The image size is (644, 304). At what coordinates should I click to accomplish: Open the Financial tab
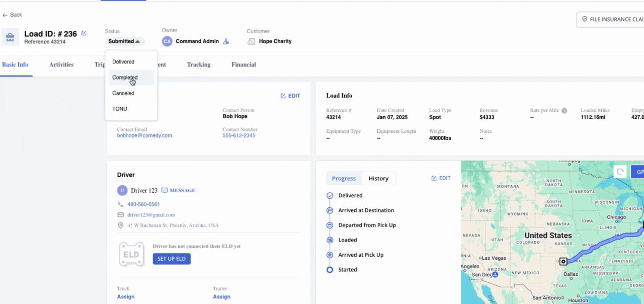coord(244,64)
